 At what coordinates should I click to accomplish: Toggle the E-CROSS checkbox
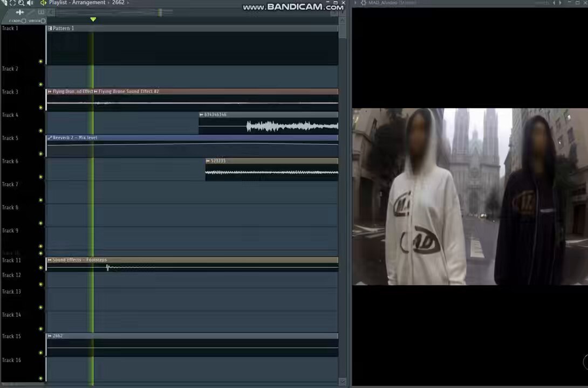(x=24, y=21)
